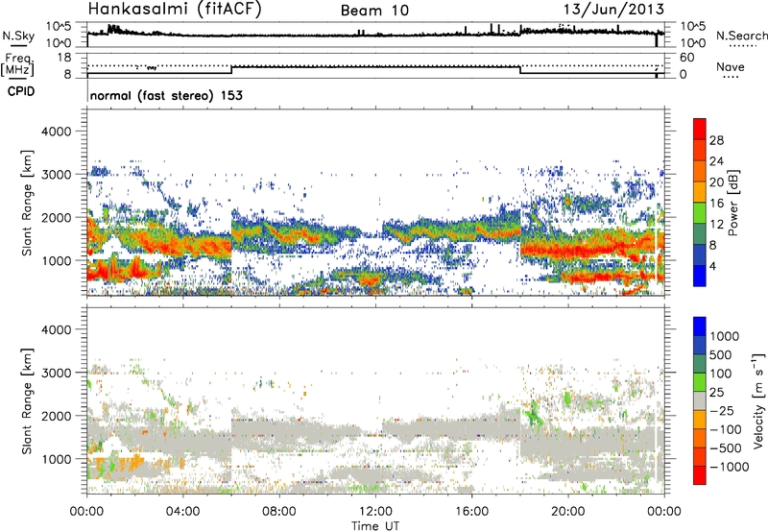Click the 'Hankasalmi (fitACF)' title text
Image resolution: width=768 pixels, height=532 pixels.
[x=175, y=10]
